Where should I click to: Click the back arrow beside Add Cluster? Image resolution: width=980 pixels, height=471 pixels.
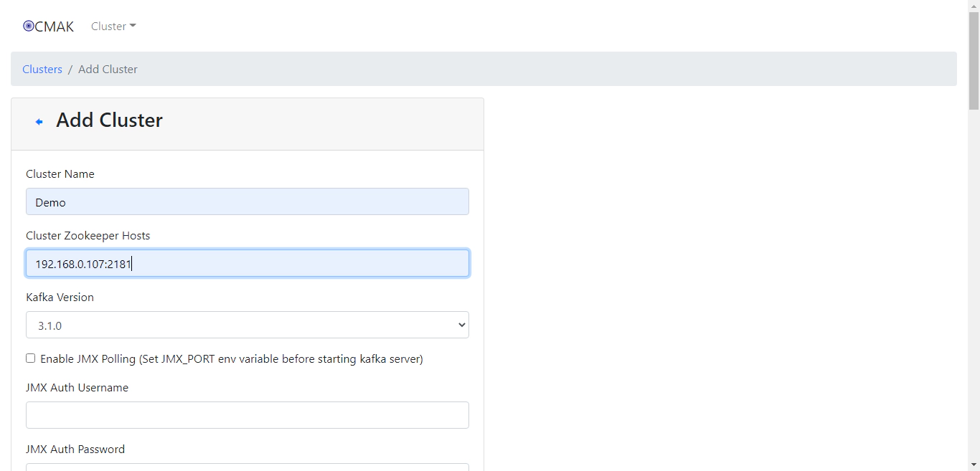39,122
